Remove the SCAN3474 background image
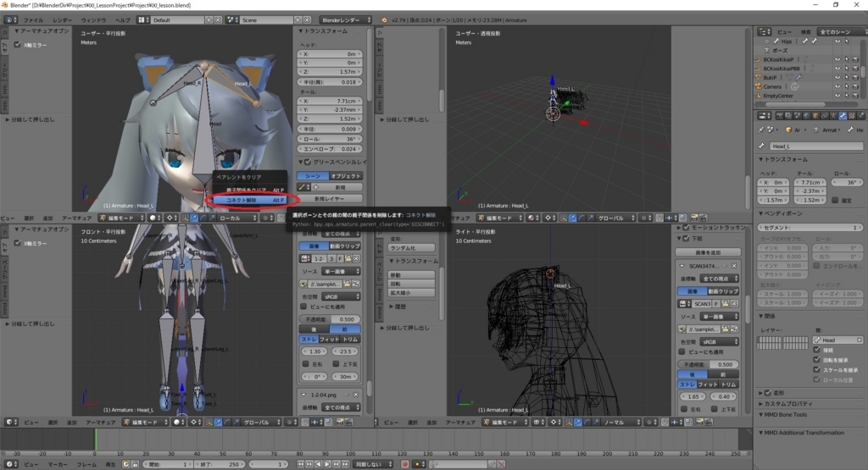This screenshot has width=868, height=470. coord(734,266)
